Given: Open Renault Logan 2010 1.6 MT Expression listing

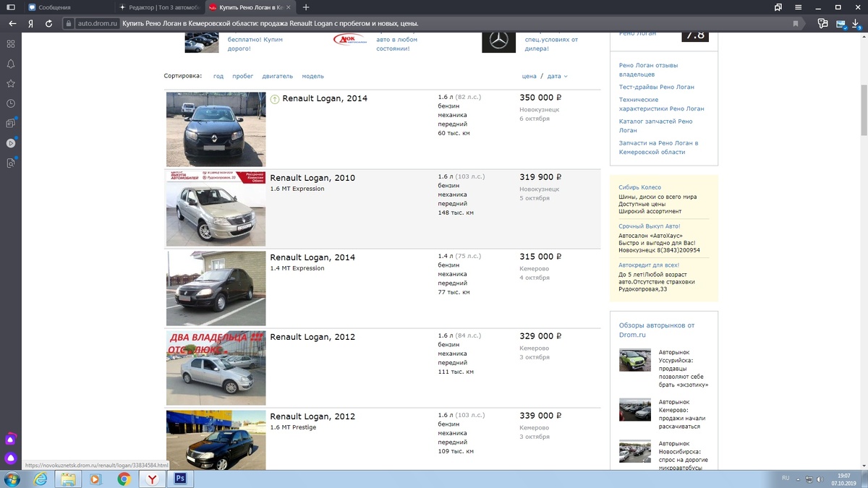Looking at the screenshot, I should coord(312,178).
